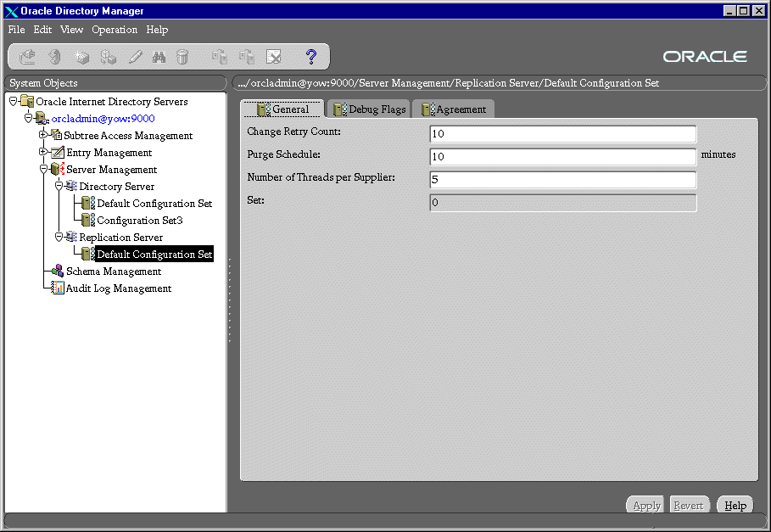This screenshot has width=771, height=532.
Task: Click the blue question mark Help icon
Action: pos(310,57)
